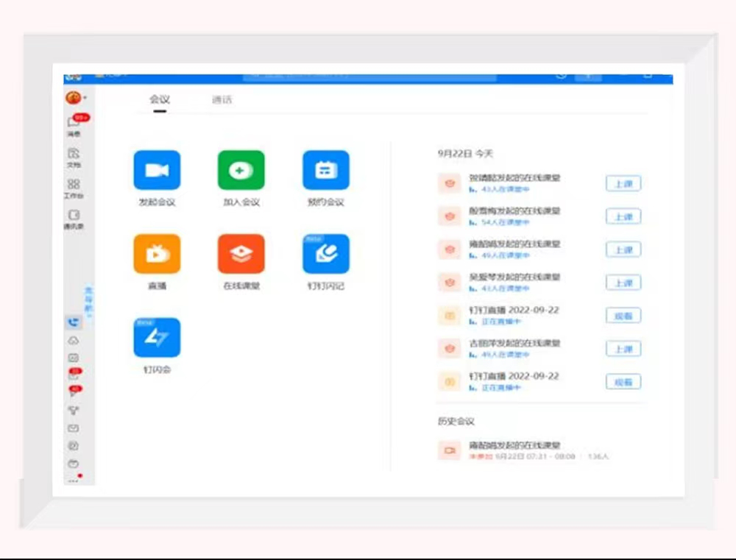Open 消息 messages in the sidebar
Screen dimensions: 736x560
pos(74,124)
